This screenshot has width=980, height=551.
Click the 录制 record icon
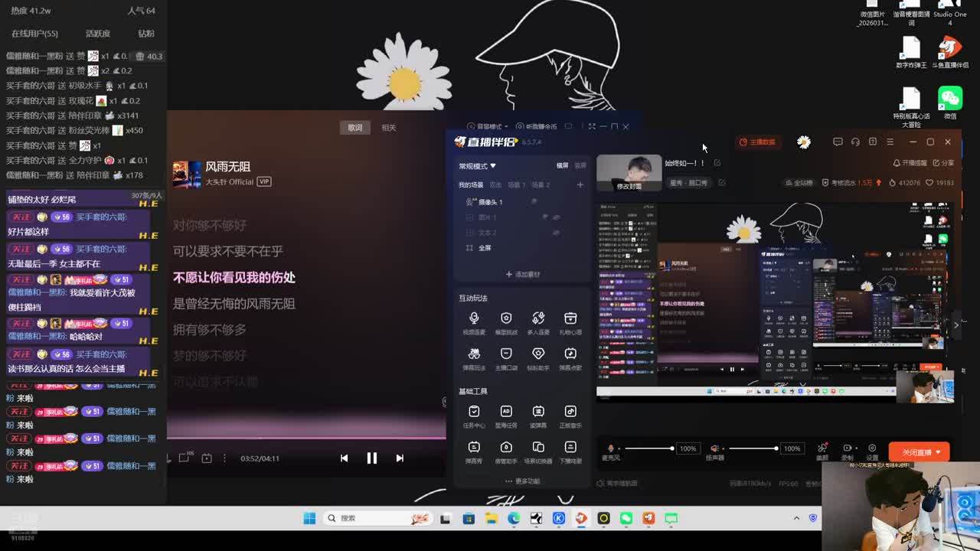click(x=847, y=451)
